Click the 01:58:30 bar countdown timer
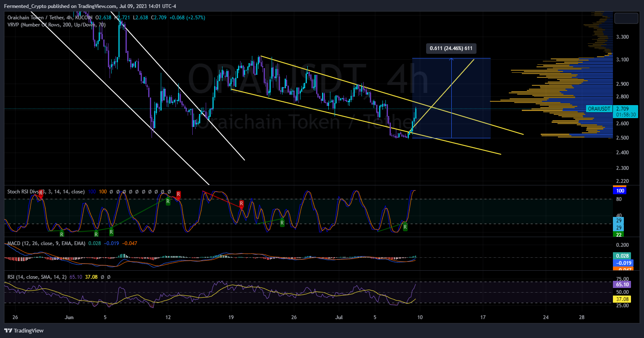 pyautogui.click(x=626, y=114)
